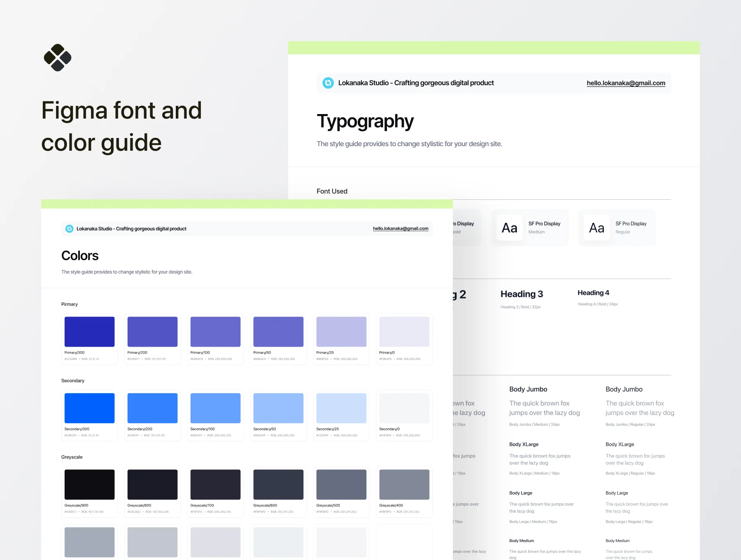This screenshot has height=560, width=741.
Task: Select the Greyscale/800 swatch
Action: (x=152, y=485)
